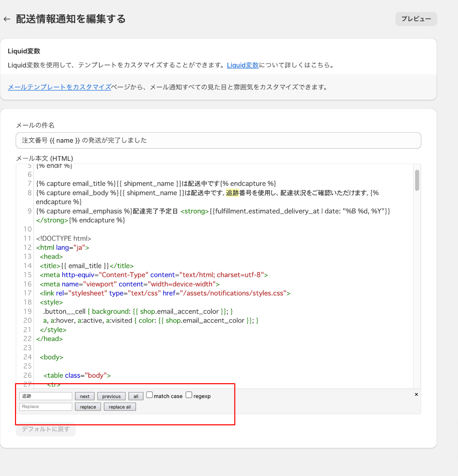Jump to next search match
Screen dimensions: 458x476
tap(85, 396)
